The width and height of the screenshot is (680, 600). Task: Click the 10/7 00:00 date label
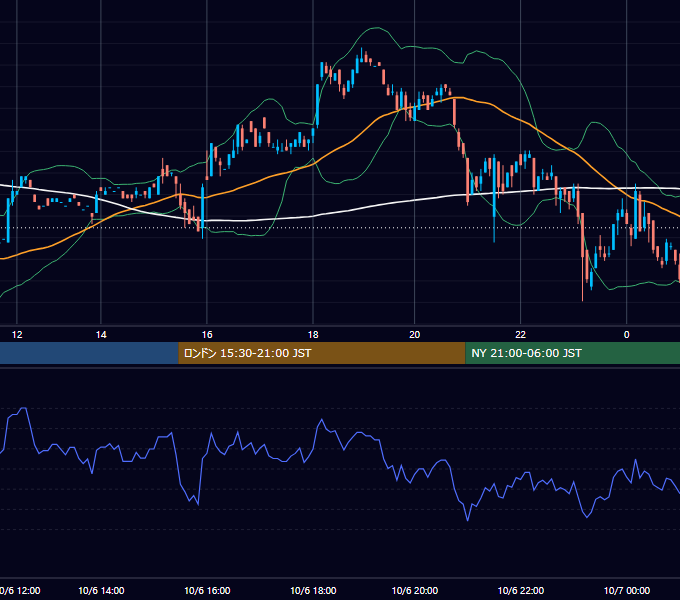(x=627, y=590)
